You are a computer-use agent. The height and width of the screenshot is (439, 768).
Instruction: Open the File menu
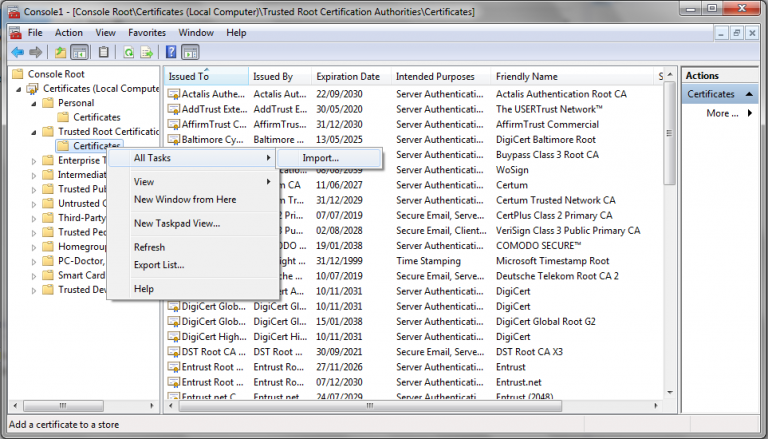35,33
